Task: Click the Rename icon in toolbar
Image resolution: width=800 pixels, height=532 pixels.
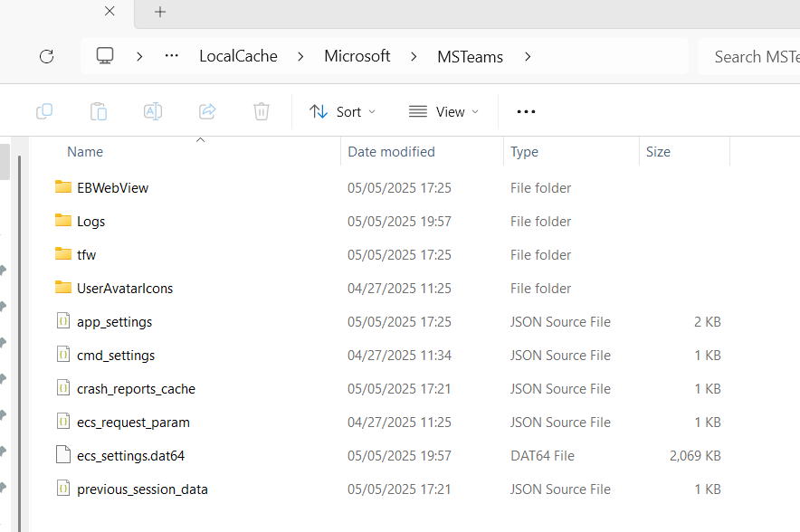Action: 153,111
